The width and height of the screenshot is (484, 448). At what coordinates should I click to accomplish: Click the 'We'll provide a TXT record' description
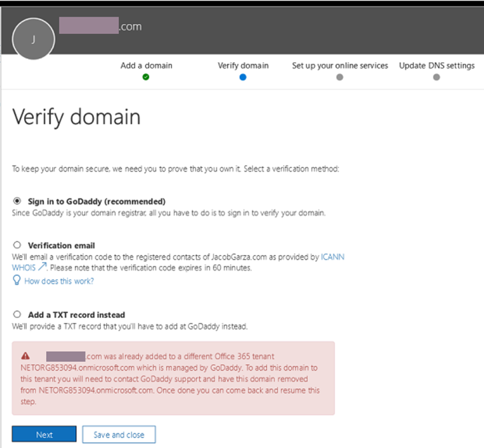(130, 326)
